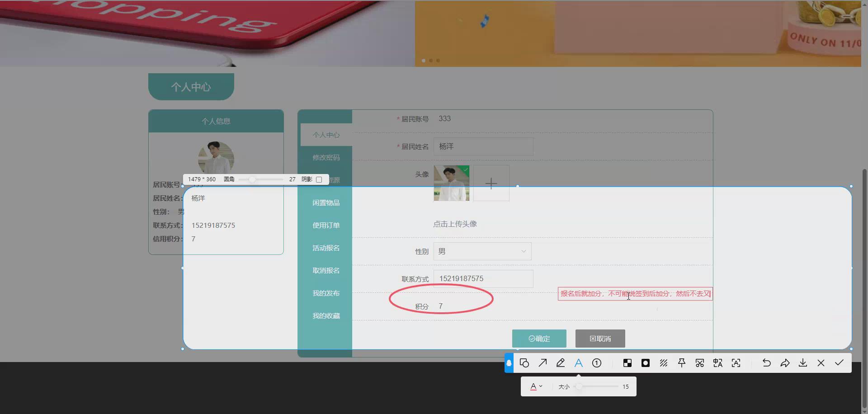Open the 闲置物品 menu item
Screen dimensions: 868x414
pos(326,202)
